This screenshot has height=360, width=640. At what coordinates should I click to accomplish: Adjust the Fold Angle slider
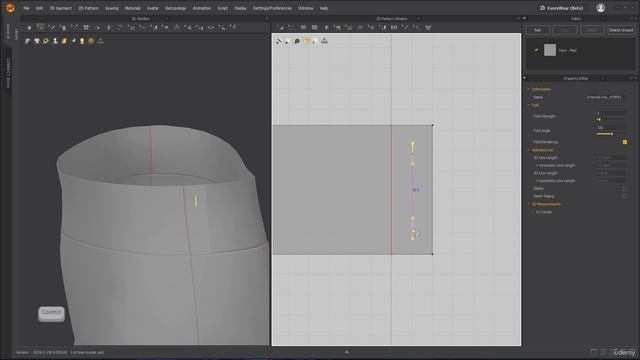(611, 134)
